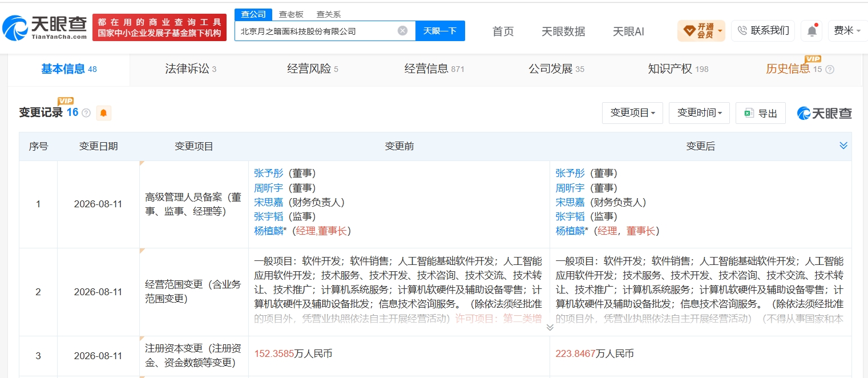Open 天眼数据 in the top navigation
Image resolution: width=868 pixels, height=378 pixels.
coord(563,31)
